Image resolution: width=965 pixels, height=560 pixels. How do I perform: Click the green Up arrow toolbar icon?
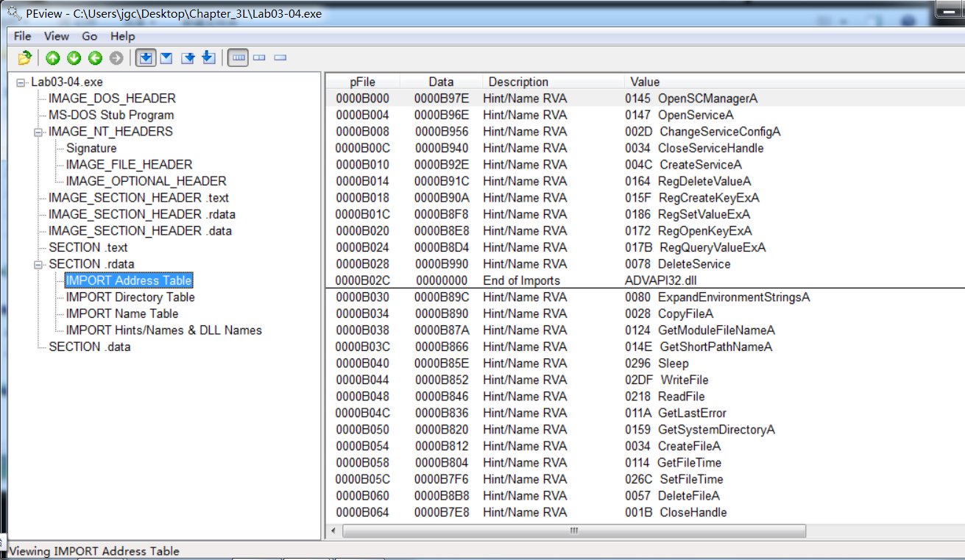pos(53,58)
